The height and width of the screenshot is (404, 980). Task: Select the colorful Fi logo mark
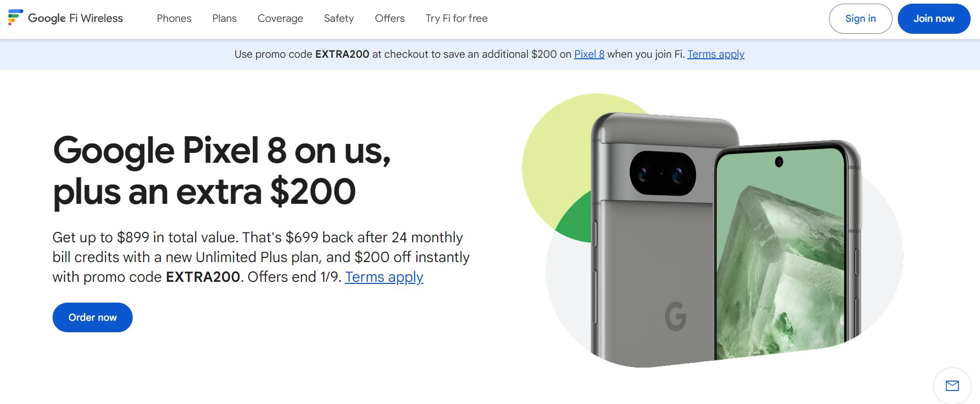(x=14, y=18)
